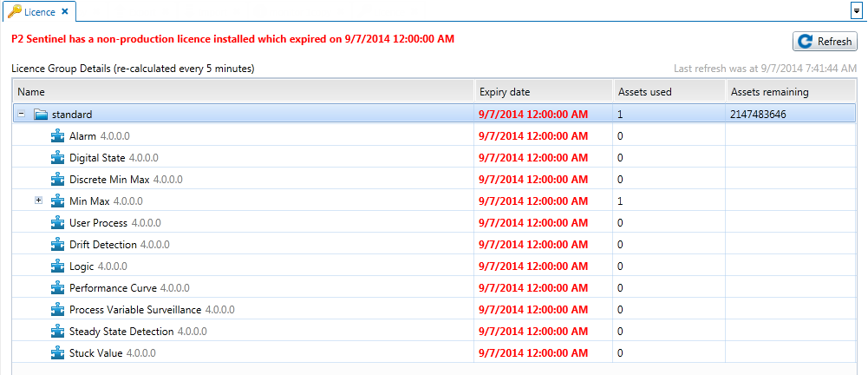This screenshot has width=868, height=375.
Task: Select the Licence tab
Action: tap(37, 11)
